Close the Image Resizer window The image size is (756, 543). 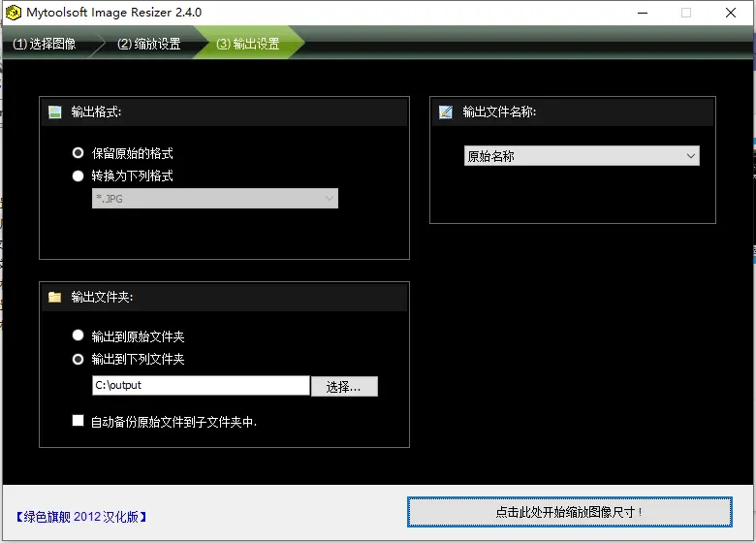[x=731, y=14]
